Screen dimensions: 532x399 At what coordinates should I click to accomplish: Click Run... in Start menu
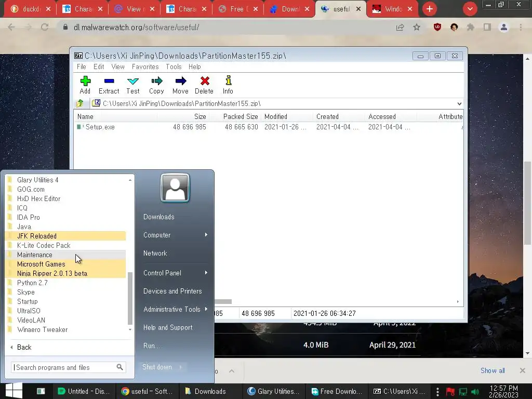tap(152, 345)
